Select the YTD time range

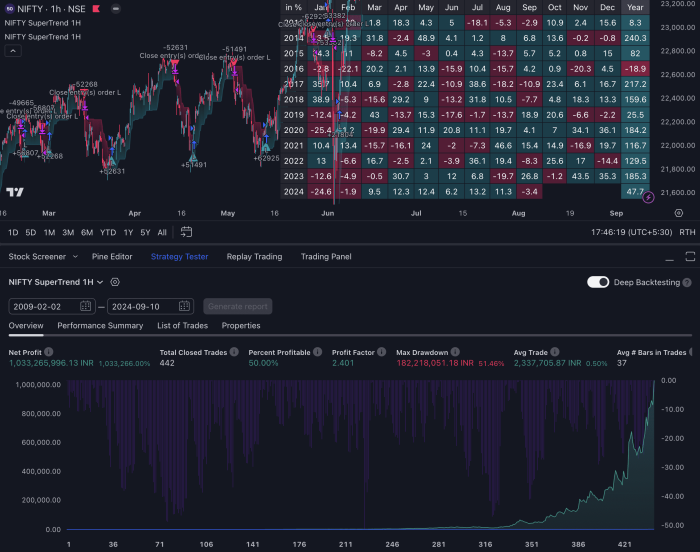(x=107, y=232)
